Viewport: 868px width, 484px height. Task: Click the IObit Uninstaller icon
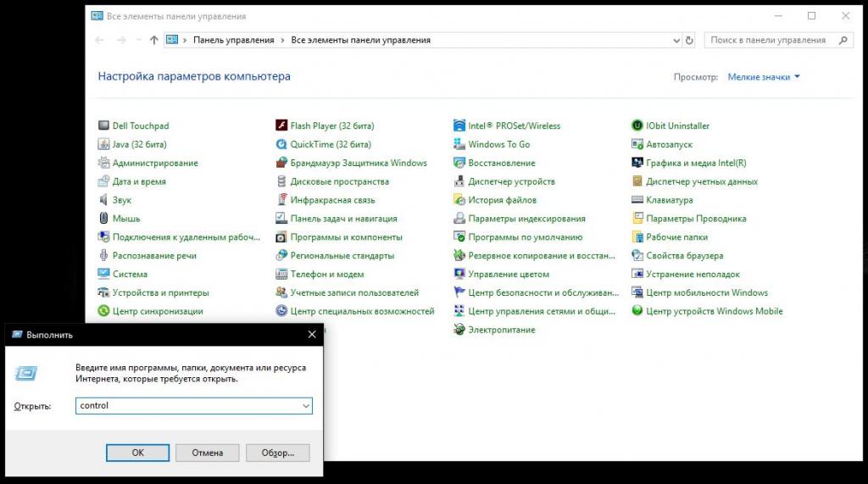[637, 125]
